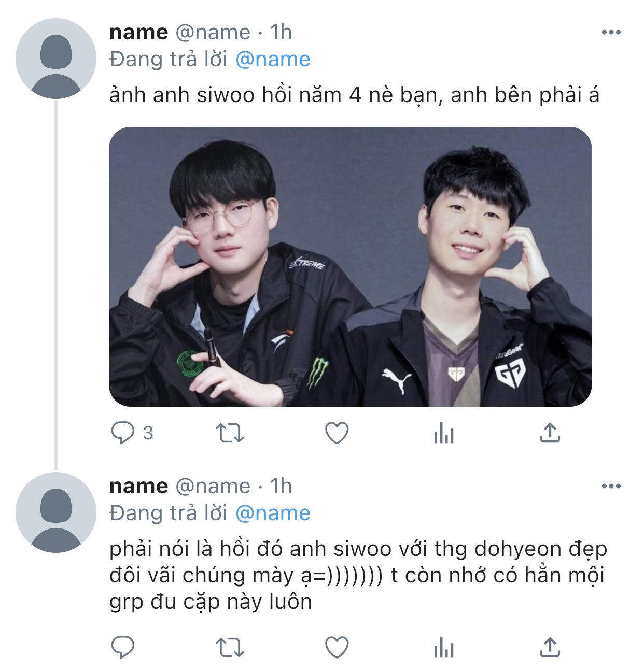This screenshot has width=644, height=672.
Task: Open reply icon on first tweet
Action: [123, 433]
